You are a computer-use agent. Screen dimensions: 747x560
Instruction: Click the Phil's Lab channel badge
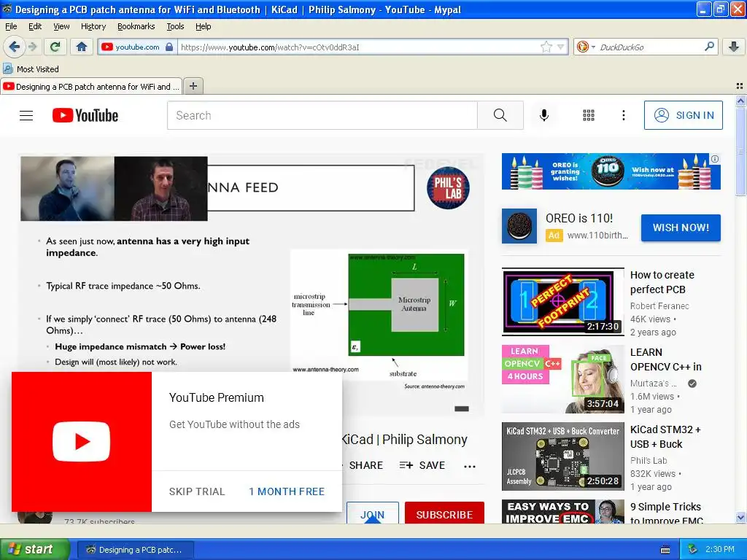click(x=448, y=187)
